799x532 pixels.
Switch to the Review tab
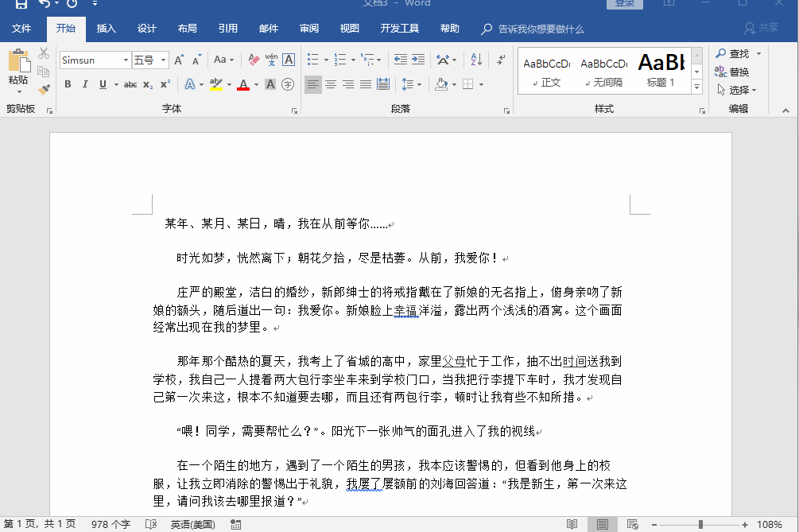[308, 29]
